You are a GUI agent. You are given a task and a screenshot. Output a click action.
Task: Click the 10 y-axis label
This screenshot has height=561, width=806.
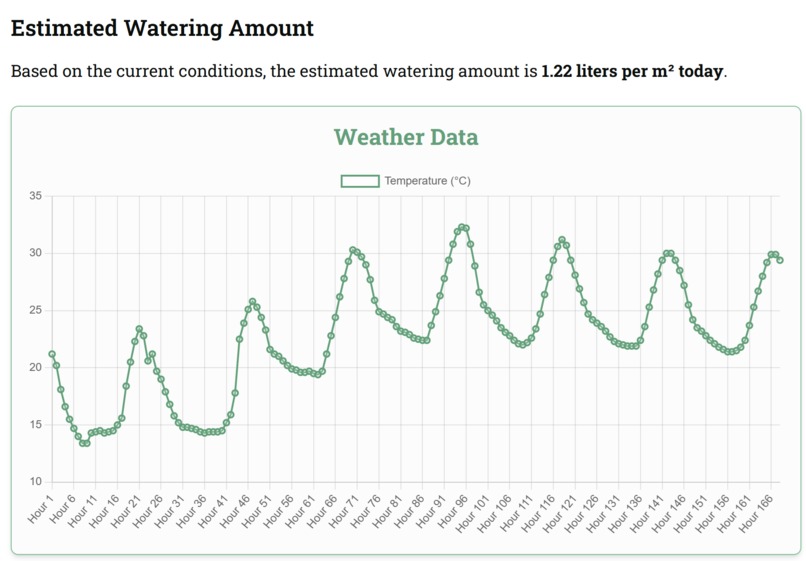click(x=35, y=482)
